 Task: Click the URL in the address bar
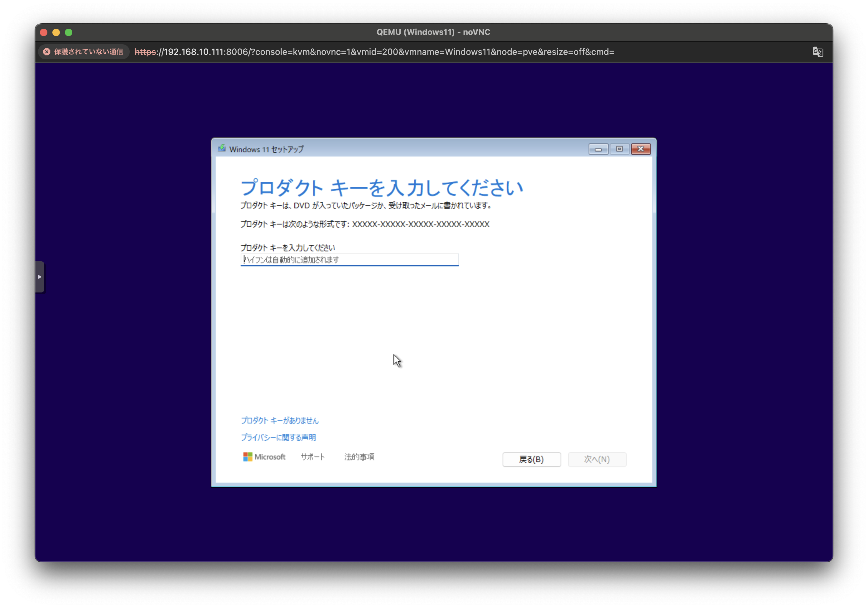374,52
